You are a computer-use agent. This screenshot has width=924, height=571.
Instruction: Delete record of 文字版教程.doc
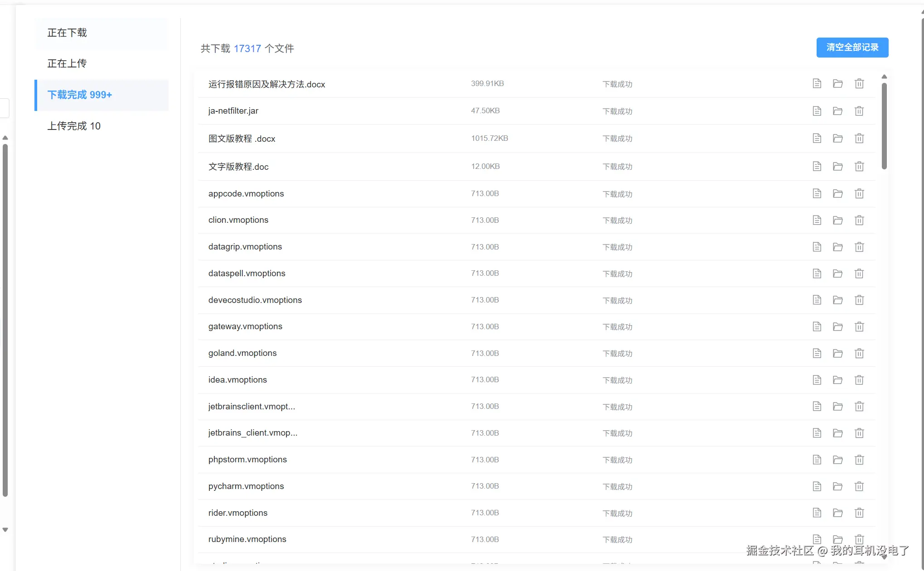coord(859,167)
